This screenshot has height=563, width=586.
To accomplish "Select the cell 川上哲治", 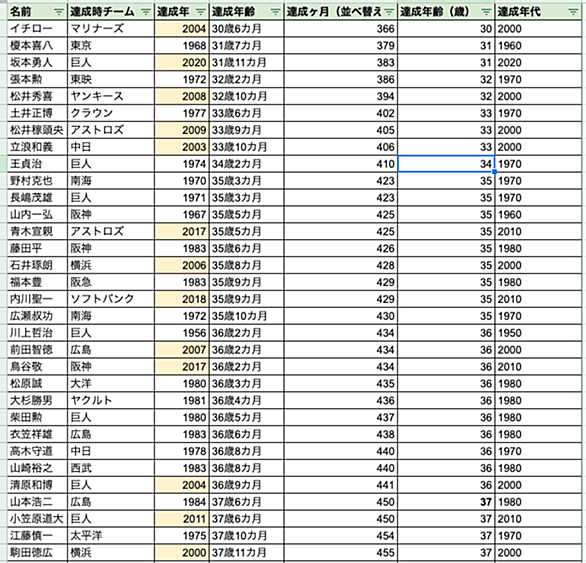I will click(x=37, y=333).
